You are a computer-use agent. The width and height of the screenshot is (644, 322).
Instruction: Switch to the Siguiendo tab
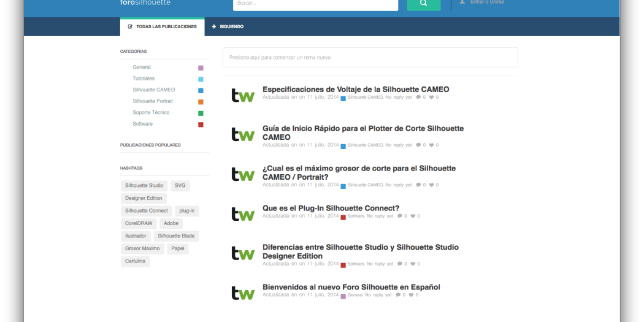pyautogui.click(x=228, y=27)
